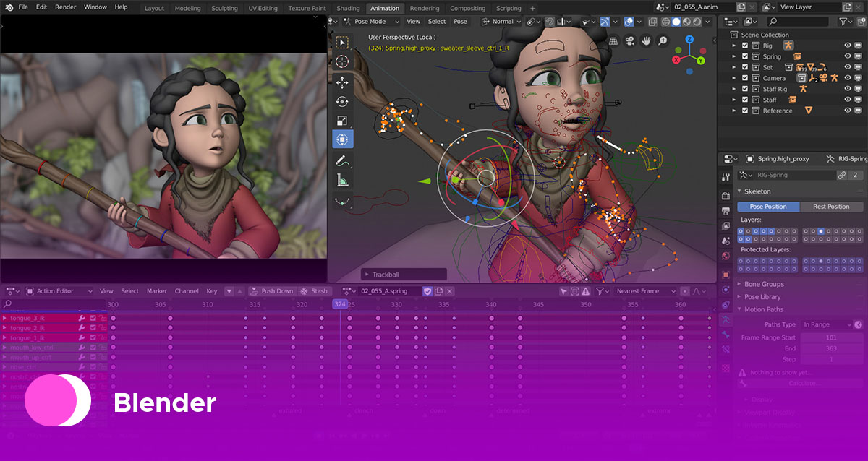Click the motion path Step value field
Image resolution: width=868 pixels, height=461 pixels.
(831, 359)
